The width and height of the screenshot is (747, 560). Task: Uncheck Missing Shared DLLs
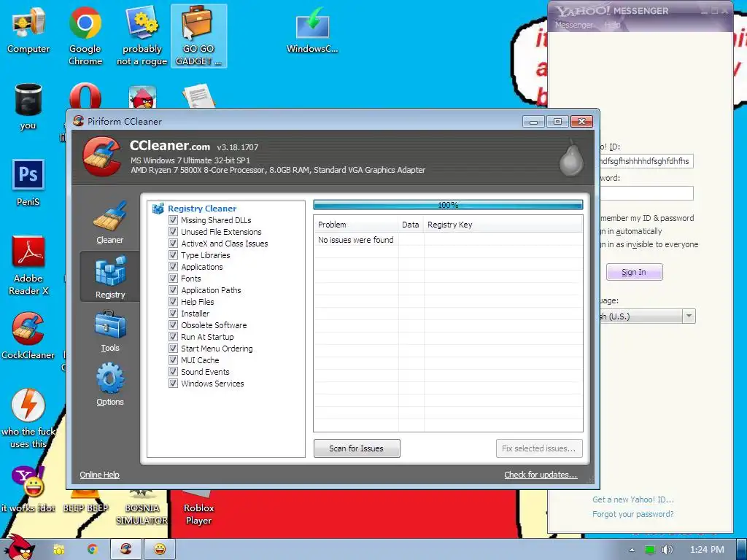pos(174,220)
